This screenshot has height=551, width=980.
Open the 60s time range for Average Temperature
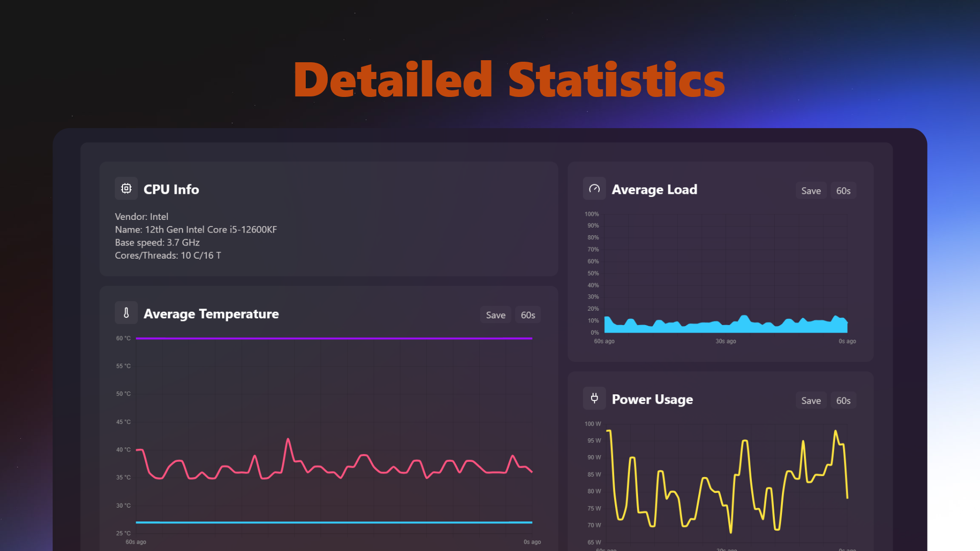pos(528,315)
